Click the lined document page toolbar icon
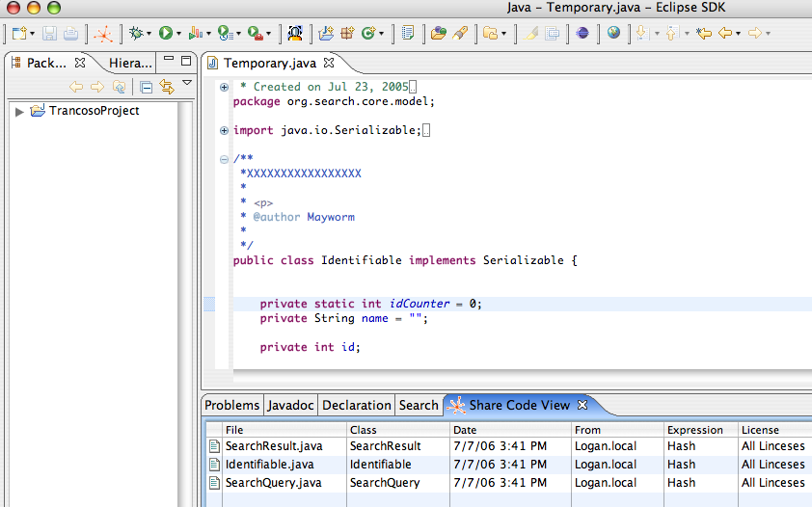This screenshot has height=507, width=812. [408, 34]
